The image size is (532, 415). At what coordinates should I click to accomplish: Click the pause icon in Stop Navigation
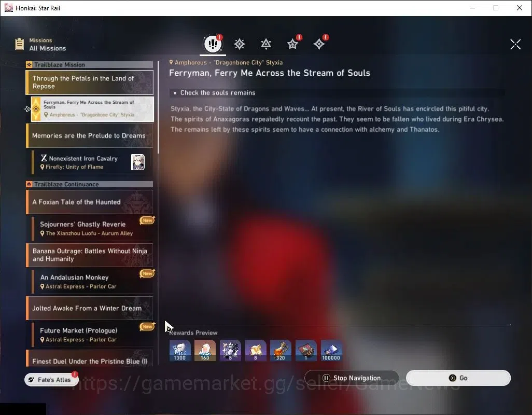point(326,378)
